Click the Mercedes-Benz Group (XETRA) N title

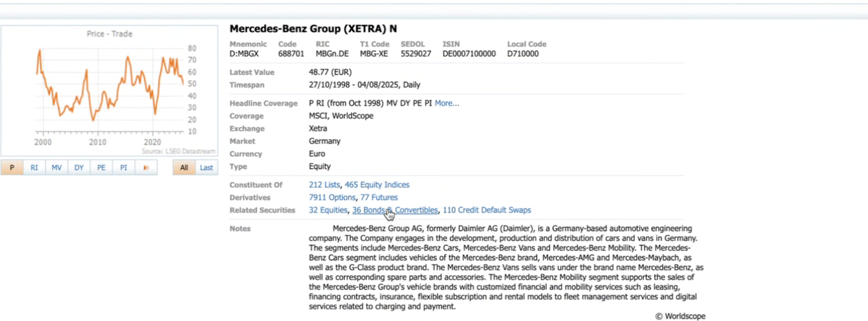tap(313, 29)
